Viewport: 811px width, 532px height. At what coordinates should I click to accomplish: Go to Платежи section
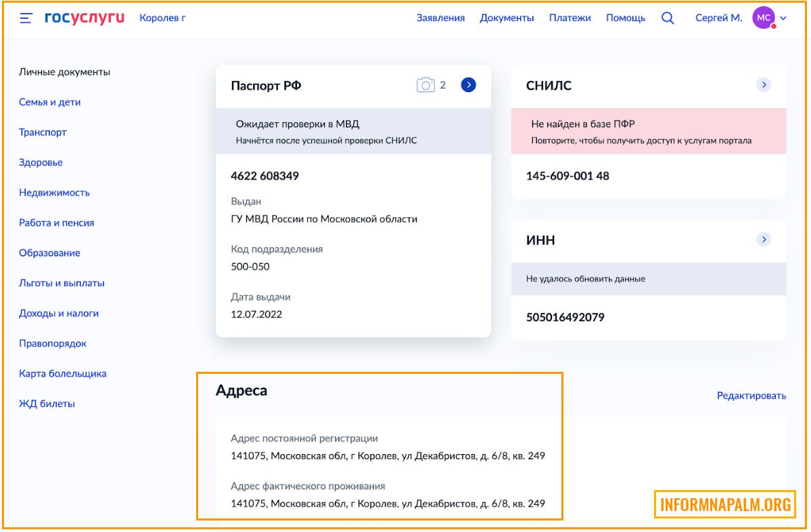tap(570, 18)
